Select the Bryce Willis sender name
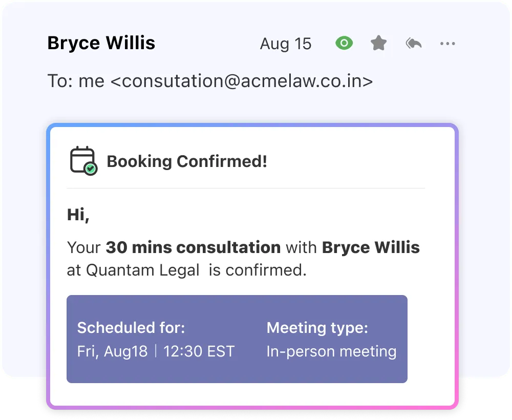Image resolution: width=512 pixels, height=420 pixels. [101, 44]
